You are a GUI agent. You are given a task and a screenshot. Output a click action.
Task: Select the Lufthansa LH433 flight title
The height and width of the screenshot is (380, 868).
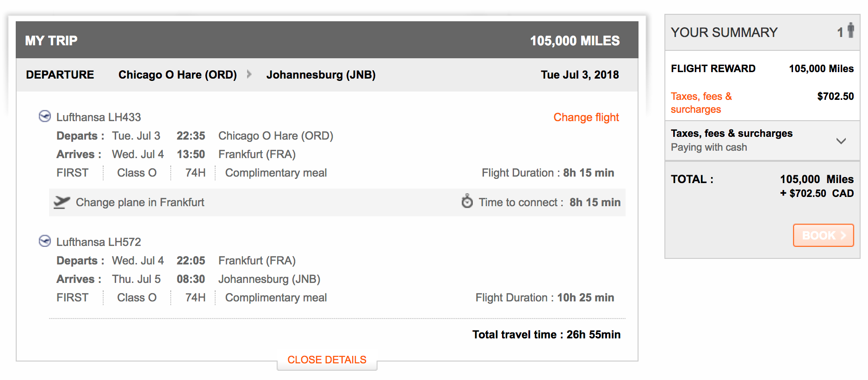pyautogui.click(x=99, y=117)
